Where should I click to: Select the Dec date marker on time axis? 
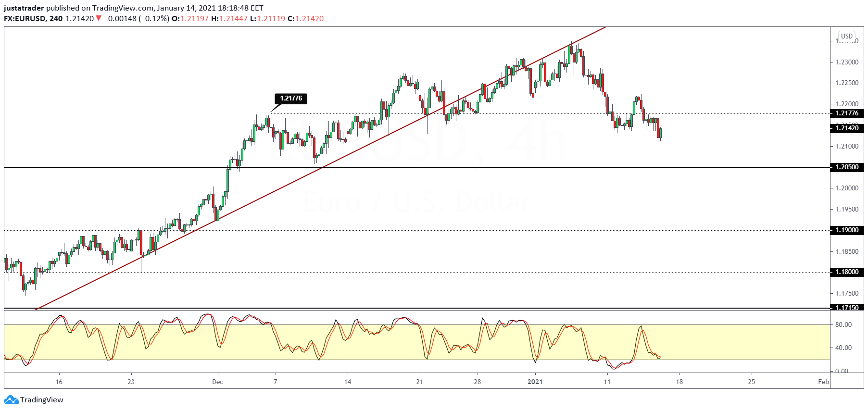tap(217, 382)
